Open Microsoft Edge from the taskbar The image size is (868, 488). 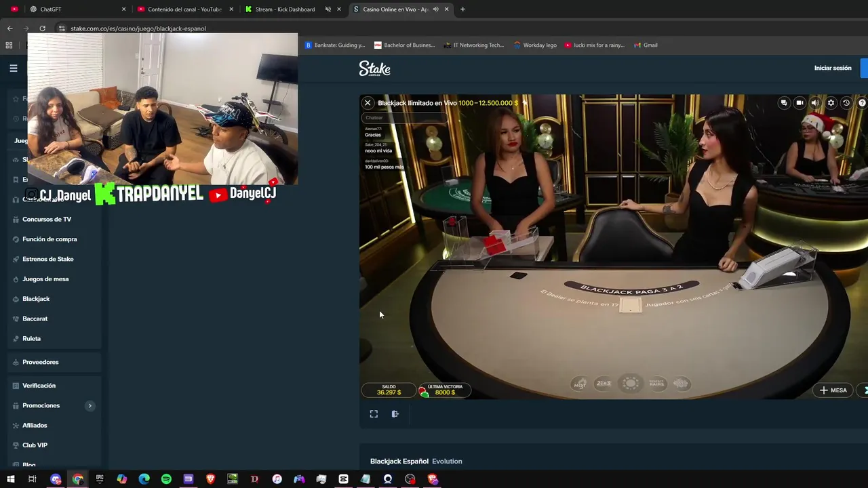[x=144, y=479]
